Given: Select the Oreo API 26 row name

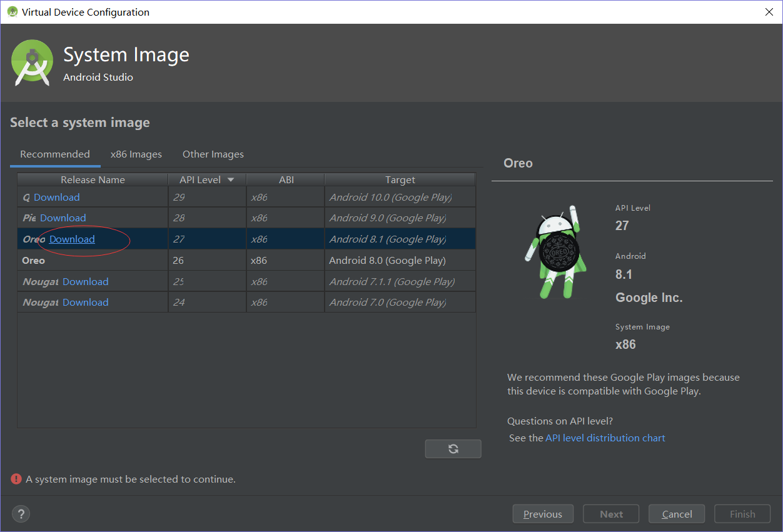Looking at the screenshot, I should click(34, 261).
